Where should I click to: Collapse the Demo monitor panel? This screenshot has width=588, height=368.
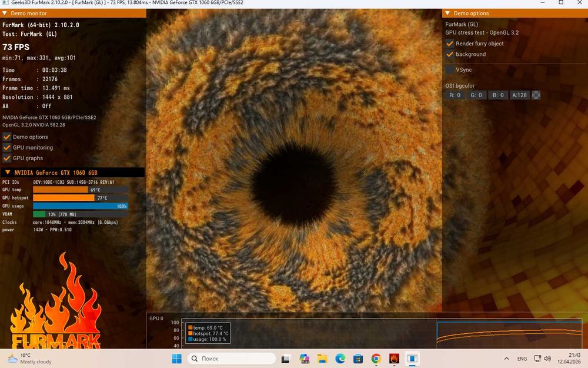[x=5, y=14]
